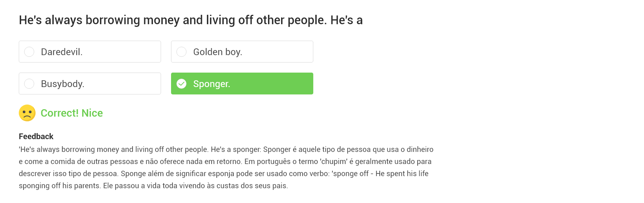Select the Daredevil radio button

(x=29, y=52)
